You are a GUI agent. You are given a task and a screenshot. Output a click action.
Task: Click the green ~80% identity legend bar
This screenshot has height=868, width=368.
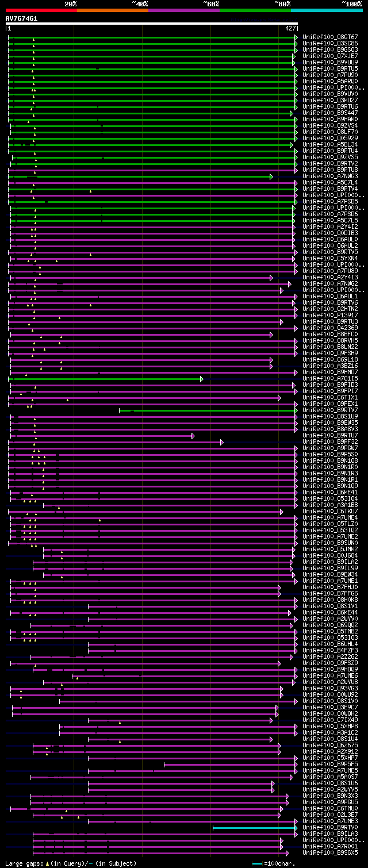tap(255, 10)
